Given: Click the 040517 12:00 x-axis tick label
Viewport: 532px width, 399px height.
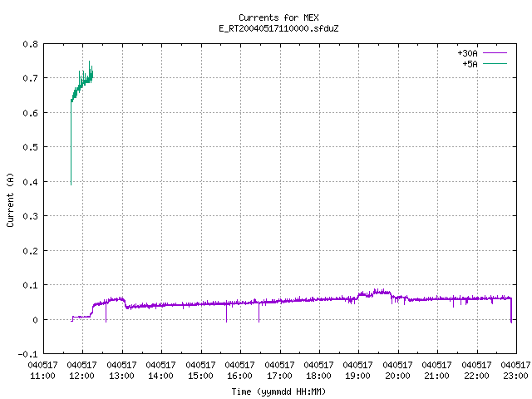Looking at the screenshot, I should point(81,370).
